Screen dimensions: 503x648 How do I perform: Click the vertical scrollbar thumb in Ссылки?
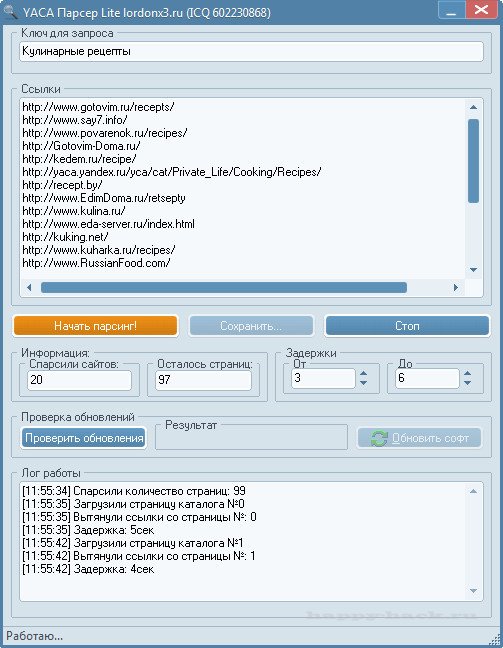pyautogui.click(x=474, y=161)
